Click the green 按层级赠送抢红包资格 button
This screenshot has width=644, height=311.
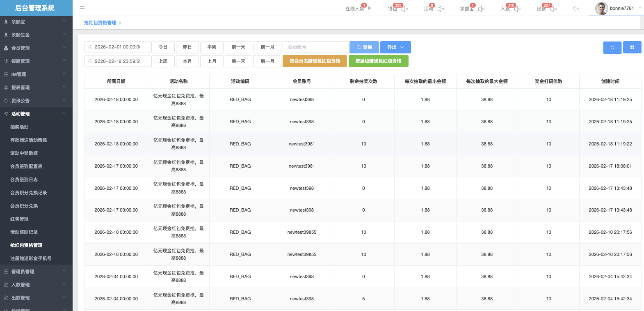[x=378, y=61]
